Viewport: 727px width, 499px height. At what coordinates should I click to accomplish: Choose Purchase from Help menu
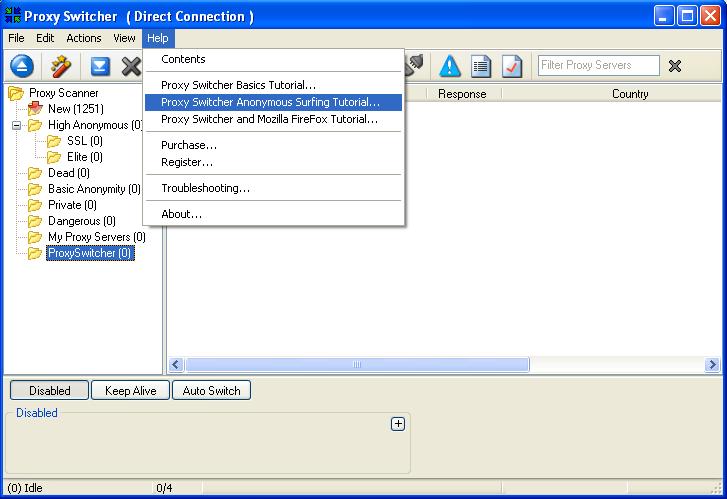[274, 145]
